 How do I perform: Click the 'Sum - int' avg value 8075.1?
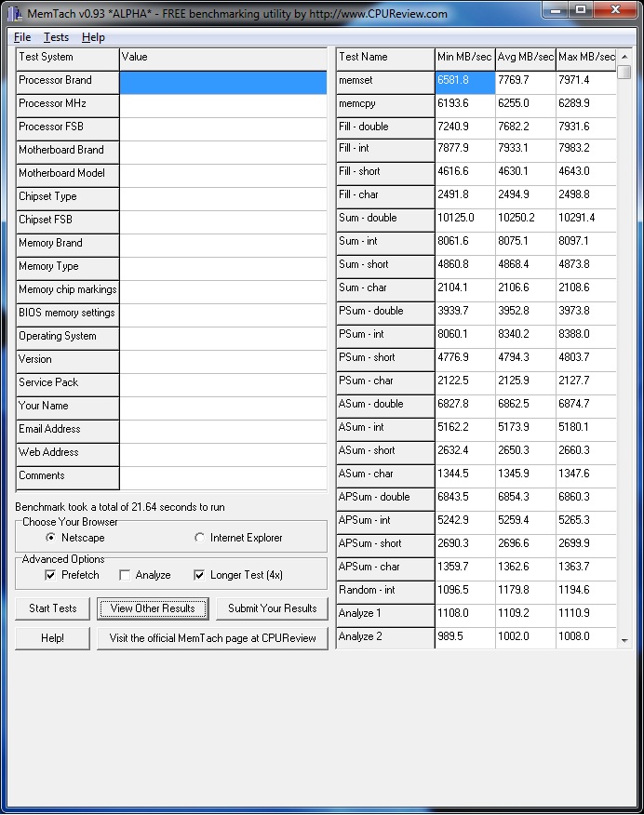526,244
